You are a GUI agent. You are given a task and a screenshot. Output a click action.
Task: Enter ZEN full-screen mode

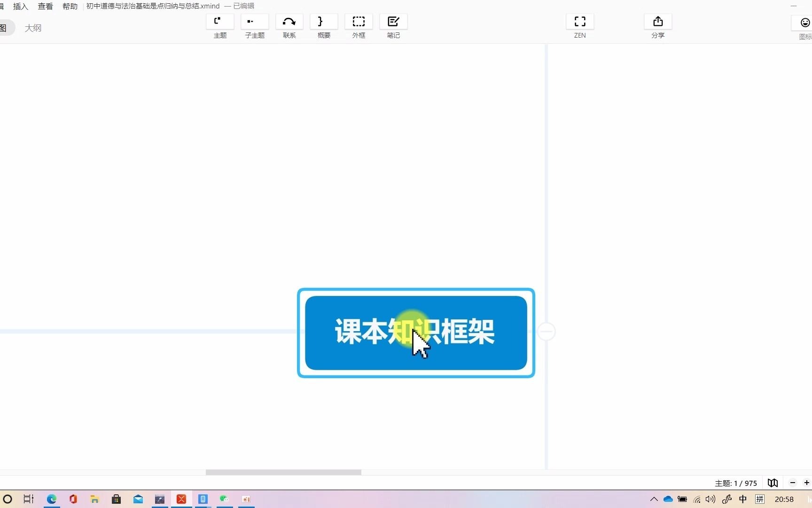pos(580,27)
